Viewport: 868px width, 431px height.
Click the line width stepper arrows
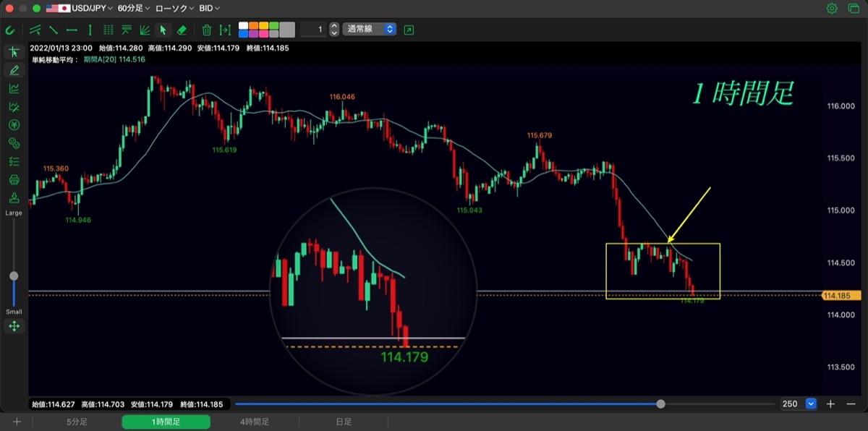[x=333, y=30]
